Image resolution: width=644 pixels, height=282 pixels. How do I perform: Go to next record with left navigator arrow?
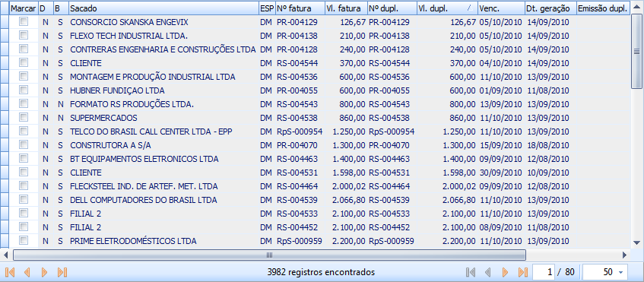pyautogui.click(x=45, y=272)
